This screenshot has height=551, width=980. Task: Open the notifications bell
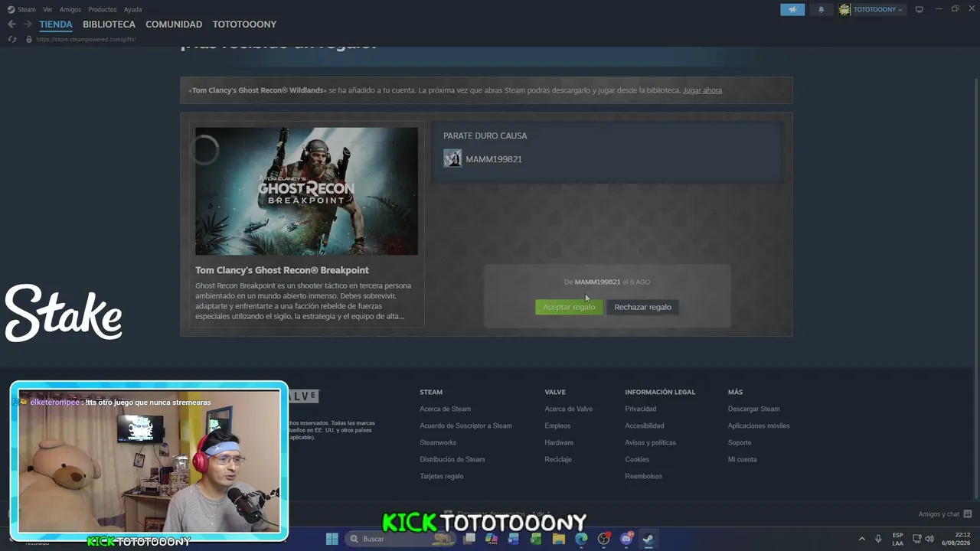(822, 9)
